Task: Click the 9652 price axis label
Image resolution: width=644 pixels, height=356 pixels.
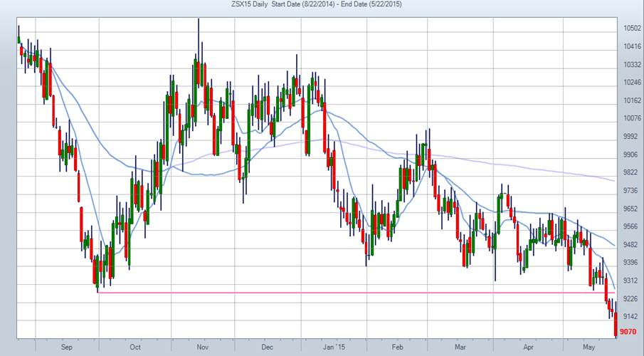Action: tap(629, 209)
